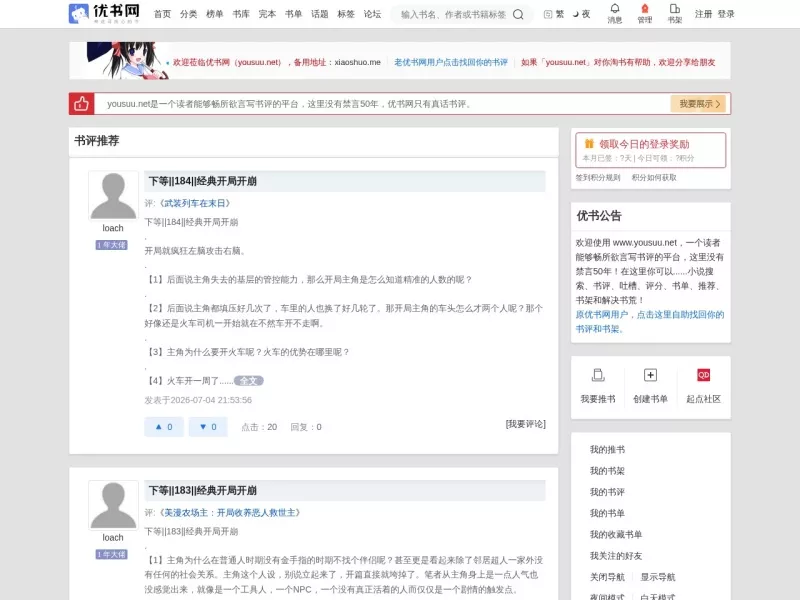Click the 我要展示 button
Screen dimensions: 800x600
(698, 104)
